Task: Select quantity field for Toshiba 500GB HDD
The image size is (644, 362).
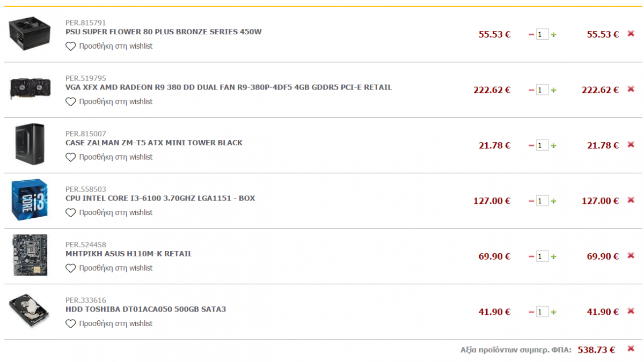Action: coord(543,312)
